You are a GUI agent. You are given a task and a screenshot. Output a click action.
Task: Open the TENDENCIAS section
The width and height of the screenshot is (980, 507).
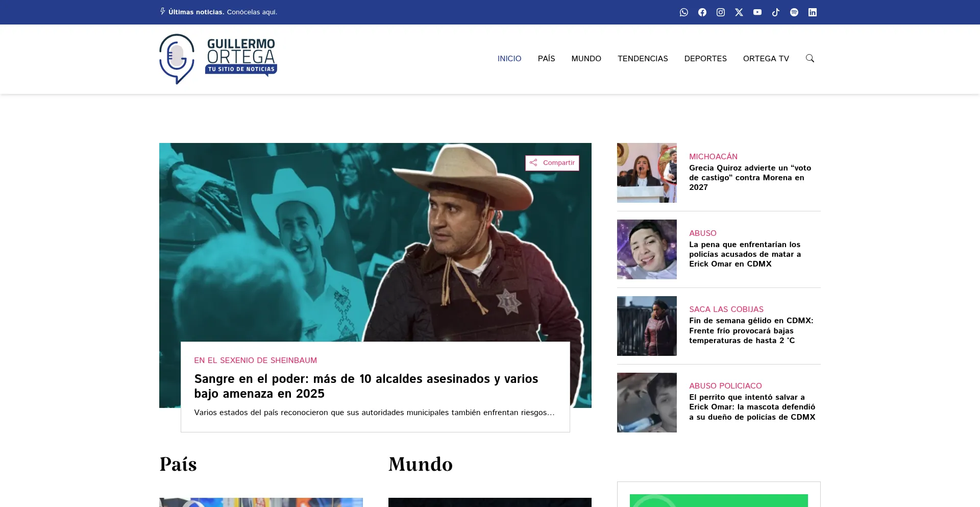tap(643, 59)
